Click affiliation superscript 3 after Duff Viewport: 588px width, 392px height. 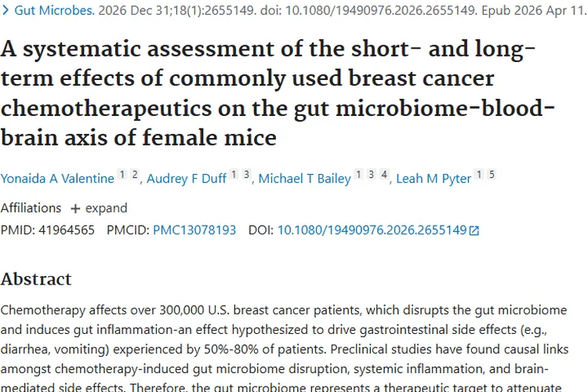(x=246, y=175)
